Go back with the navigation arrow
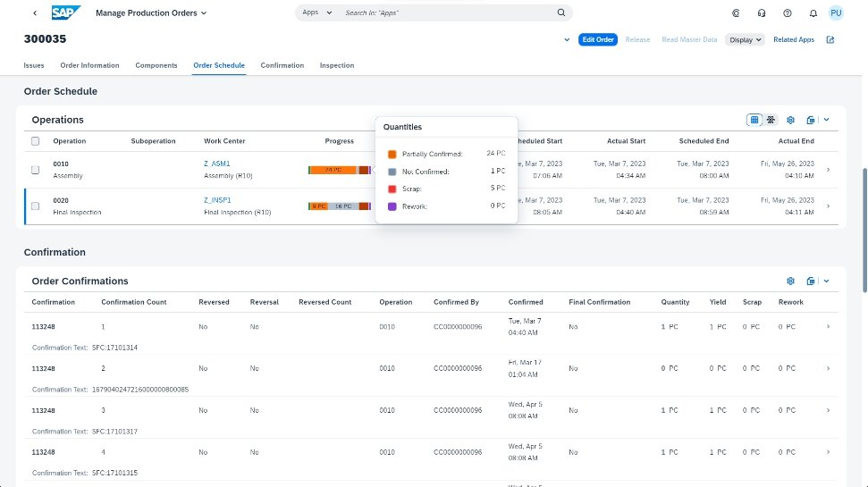The image size is (868, 487). 35,13
